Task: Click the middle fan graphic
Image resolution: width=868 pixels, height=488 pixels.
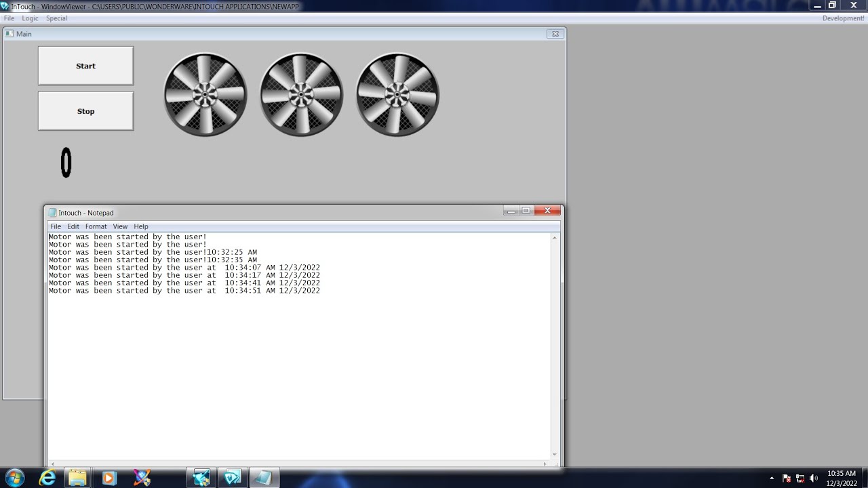Action: 301,95
